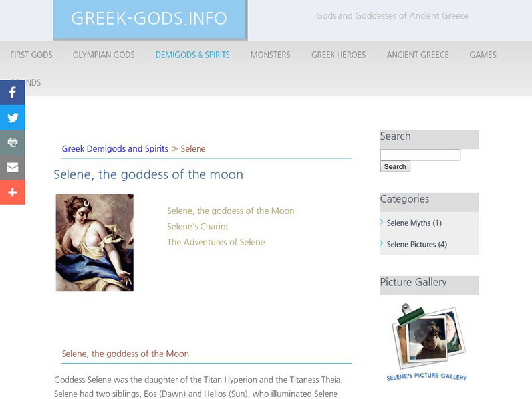Open the Olympian Gods menu

104,55
